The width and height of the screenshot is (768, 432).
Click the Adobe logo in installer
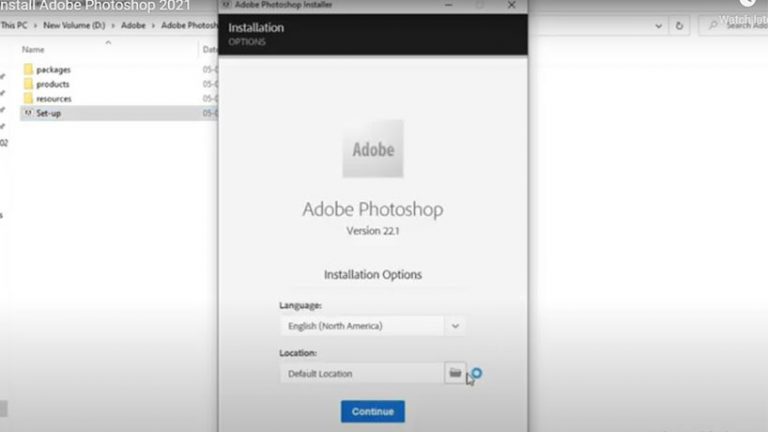(x=373, y=148)
